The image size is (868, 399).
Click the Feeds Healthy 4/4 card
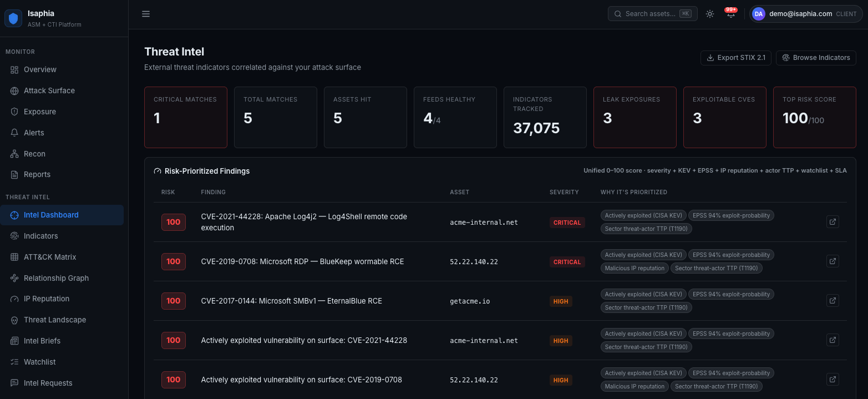[x=455, y=117]
